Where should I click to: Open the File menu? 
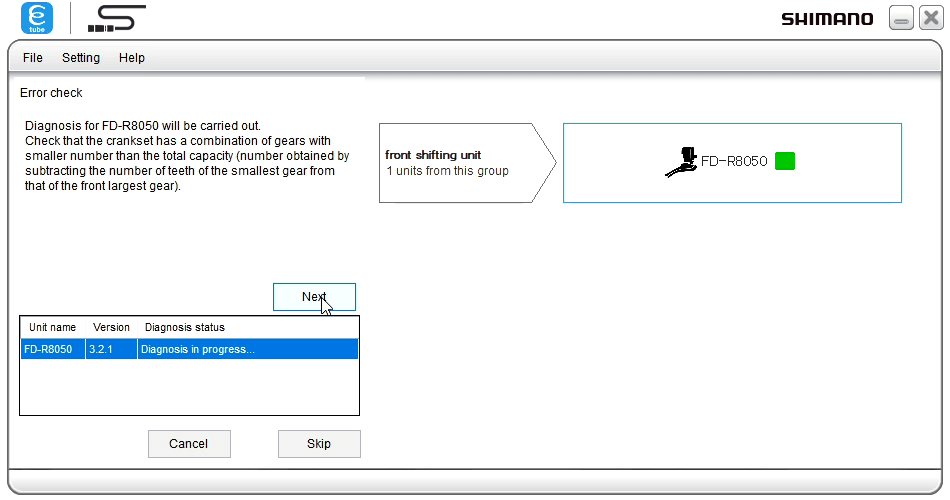click(x=33, y=58)
